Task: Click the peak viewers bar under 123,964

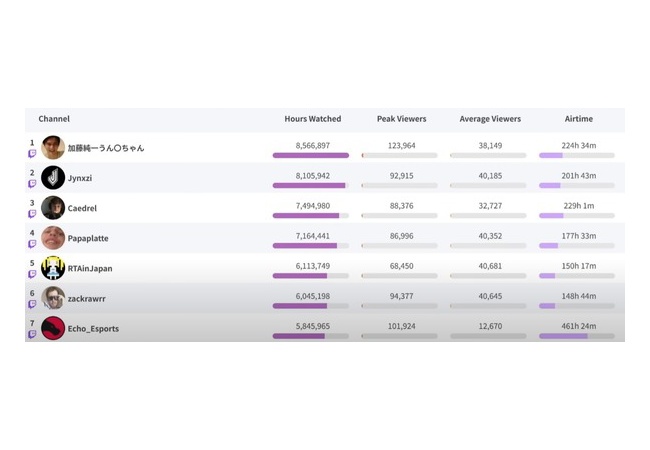Action: [x=399, y=155]
